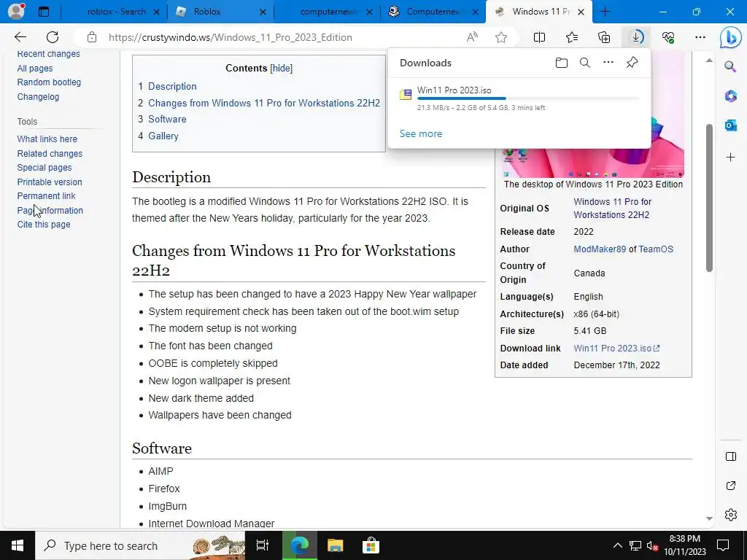This screenshot has width=747, height=560.
Task: Open Browser essentials heart icon
Action: coord(668,37)
